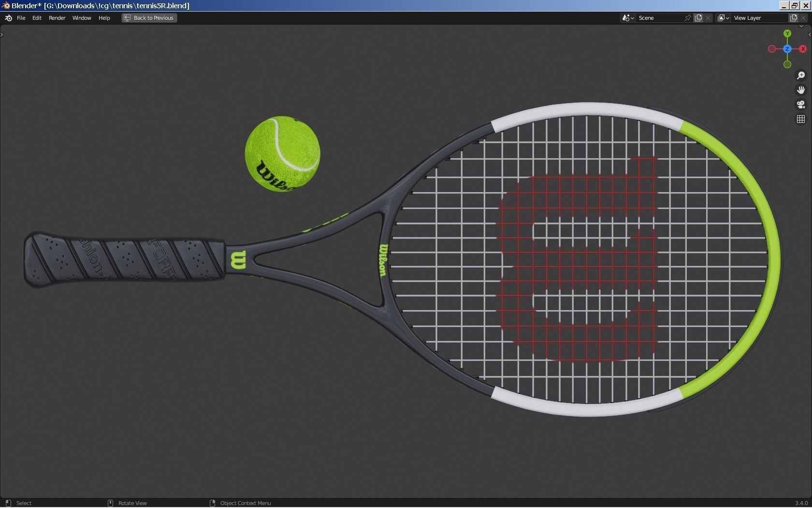Remove the view layer with X icon
This screenshot has width=812, height=508.
[803, 18]
